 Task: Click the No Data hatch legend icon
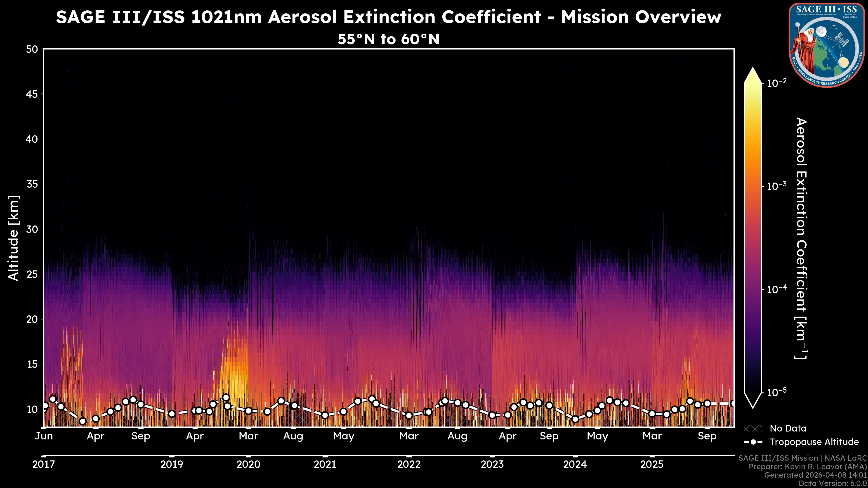(753, 428)
